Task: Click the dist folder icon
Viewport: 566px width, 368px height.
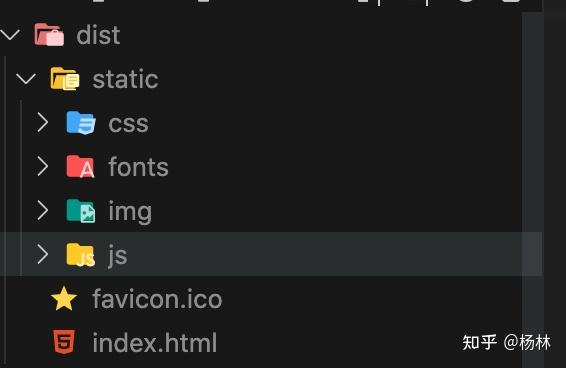Action: tap(49, 34)
